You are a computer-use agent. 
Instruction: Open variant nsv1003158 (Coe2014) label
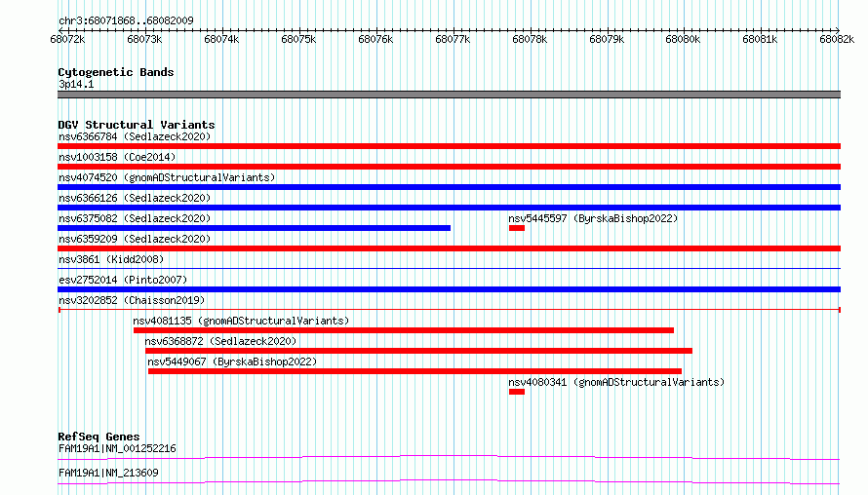(x=117, y=157)
